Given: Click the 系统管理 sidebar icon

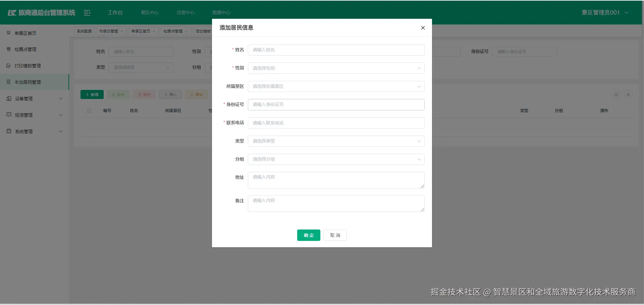Looking at the screenshot, I should click(x=8, y=131).
